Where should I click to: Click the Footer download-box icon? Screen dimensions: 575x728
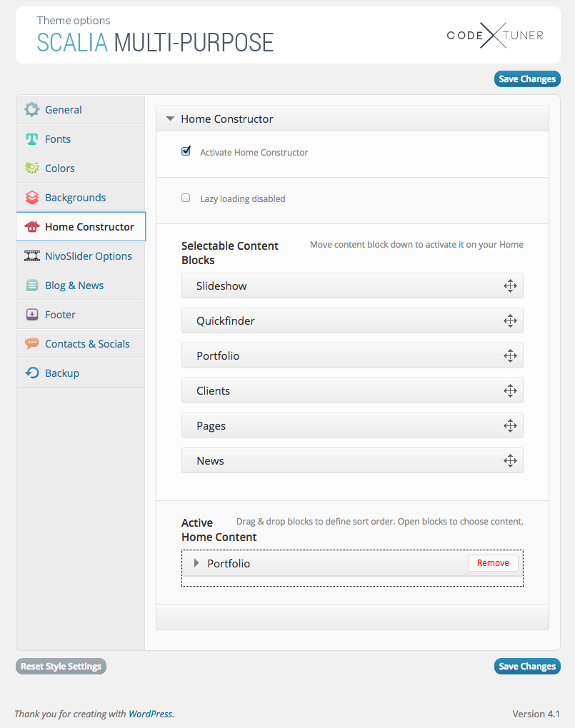[x=31, y=315]
